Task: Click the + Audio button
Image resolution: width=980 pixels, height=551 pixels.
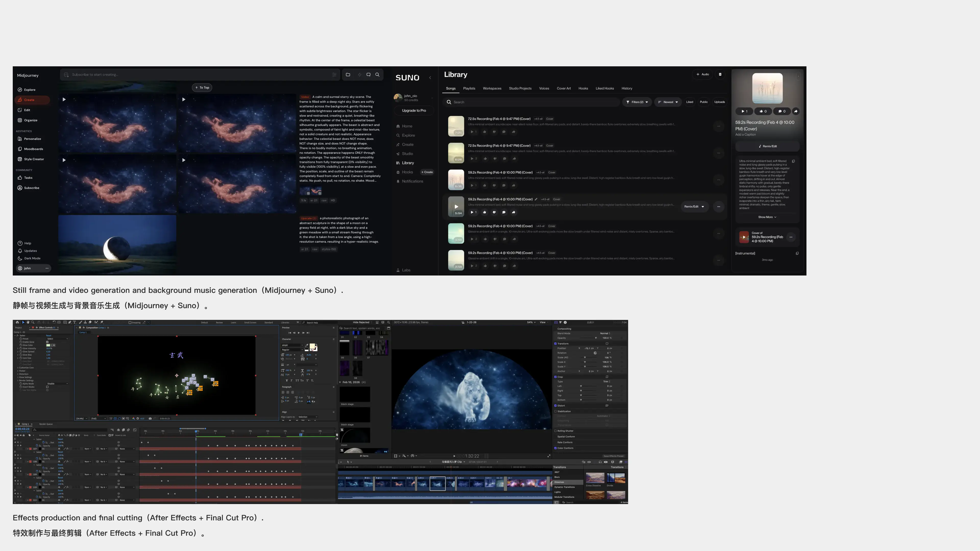Action: (703, 74)
